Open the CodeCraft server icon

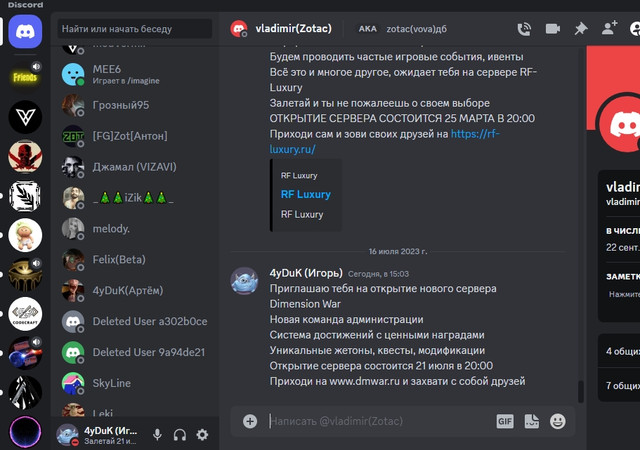[x=25, y=314]
